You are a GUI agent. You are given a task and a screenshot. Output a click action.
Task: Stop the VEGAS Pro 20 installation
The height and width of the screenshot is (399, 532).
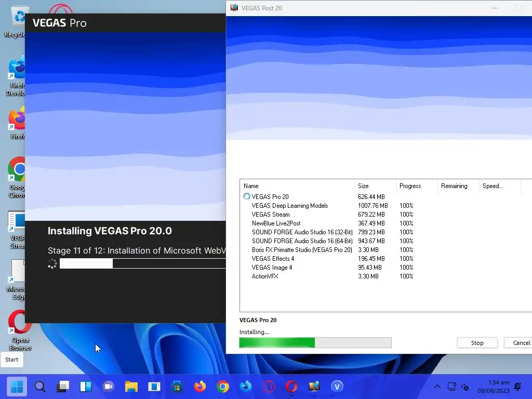click(x=477, y=343)
